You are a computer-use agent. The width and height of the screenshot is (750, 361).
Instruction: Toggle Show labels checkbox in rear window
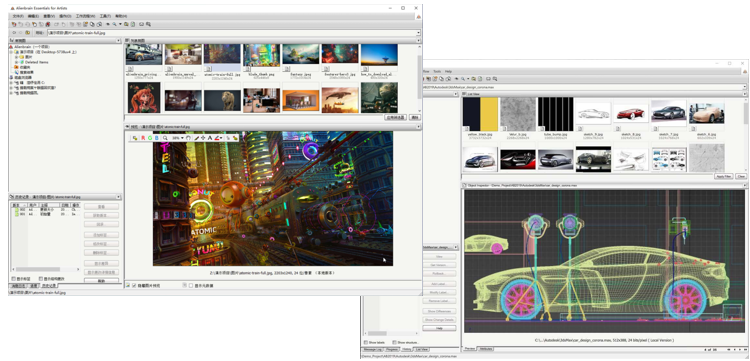366,342
